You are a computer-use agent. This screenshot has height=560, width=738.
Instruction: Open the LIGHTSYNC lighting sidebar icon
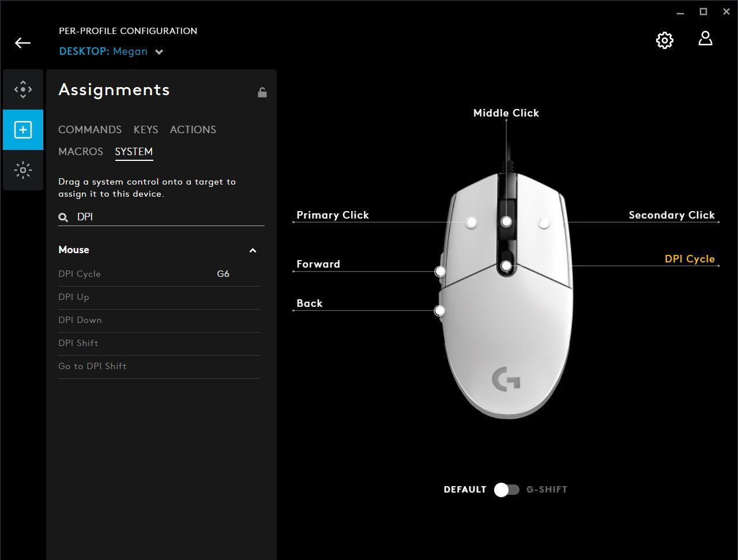click(23, 170)
